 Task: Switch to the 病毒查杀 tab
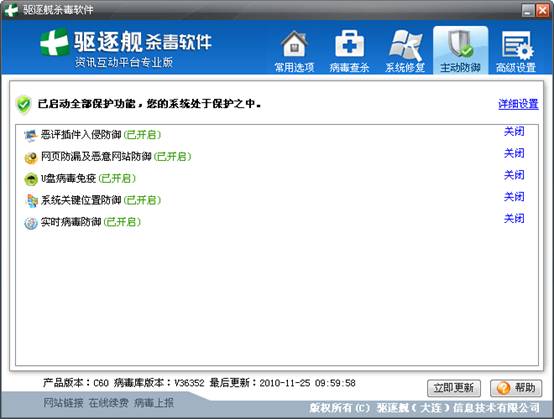click(349, 51)
